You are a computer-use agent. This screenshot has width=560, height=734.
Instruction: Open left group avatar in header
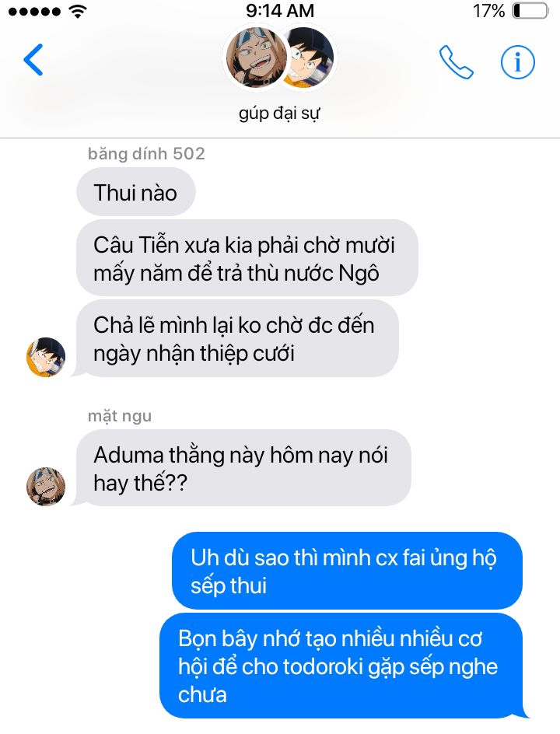tap(256, 57)
